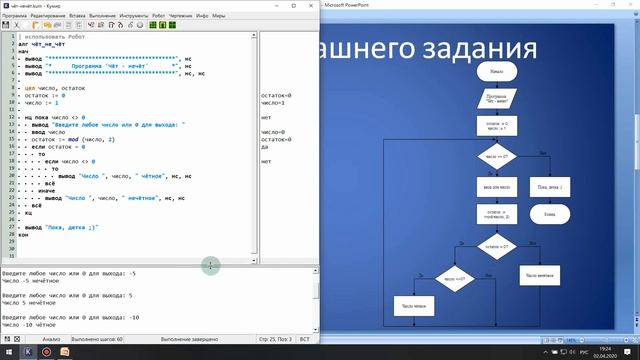Click code line 'нц пока число <> 0'
The height and width of the screenshot is (360, 640).
[x=55, y=118]
